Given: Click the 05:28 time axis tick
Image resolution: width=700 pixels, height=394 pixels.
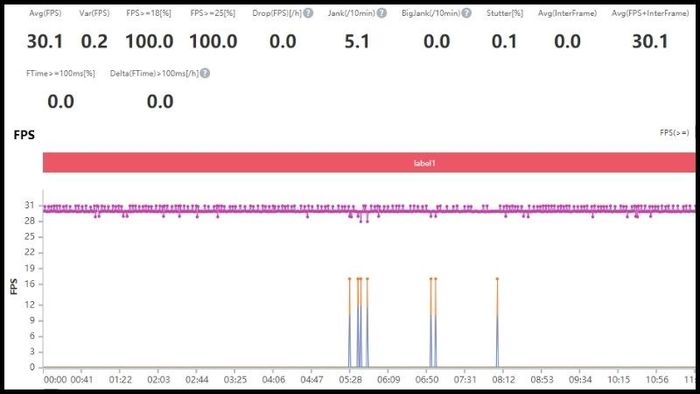Looking at the screenshot, I should [x=350, y=379].
